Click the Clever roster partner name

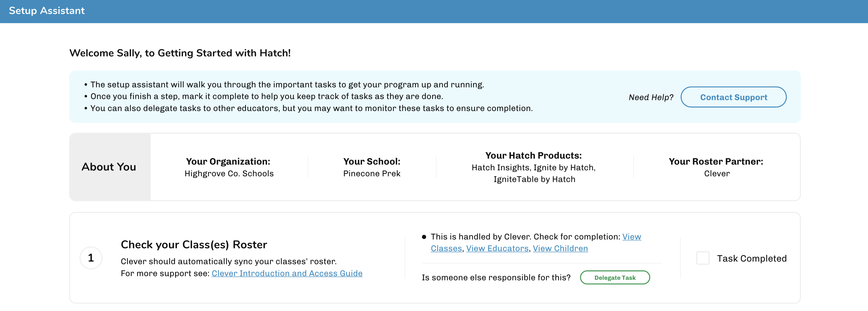point(717,174)
